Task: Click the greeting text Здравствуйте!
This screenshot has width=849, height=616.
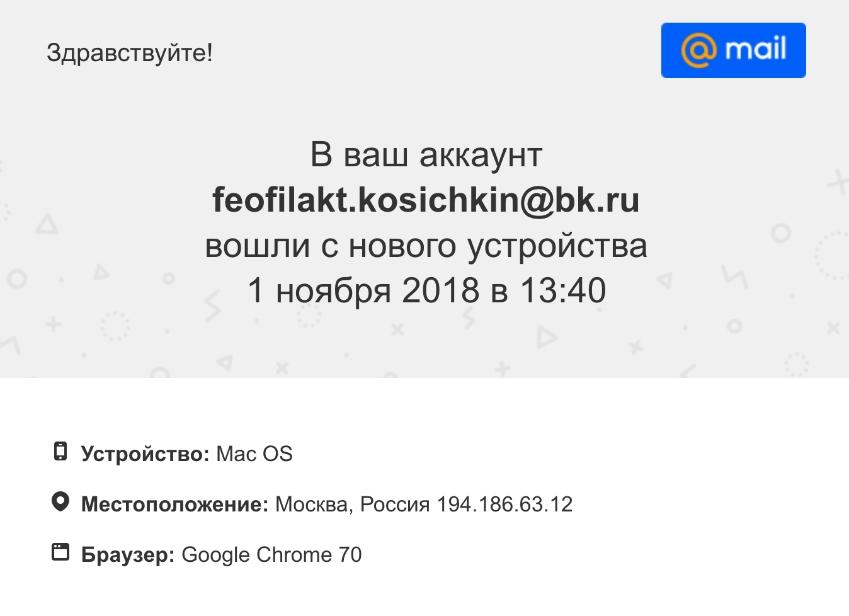Action: [130, 53]
